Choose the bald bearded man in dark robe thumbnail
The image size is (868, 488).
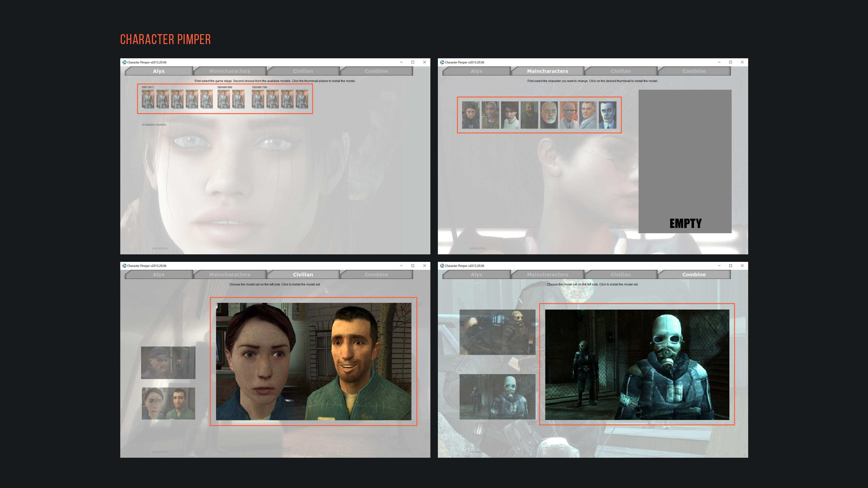tap(529, 115)
